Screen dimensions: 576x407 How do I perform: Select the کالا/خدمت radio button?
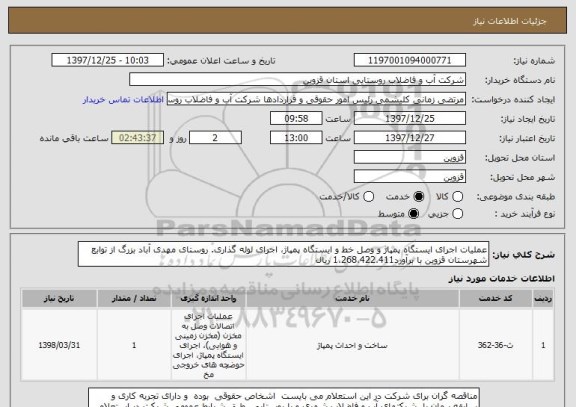click(x=368, y=197)
